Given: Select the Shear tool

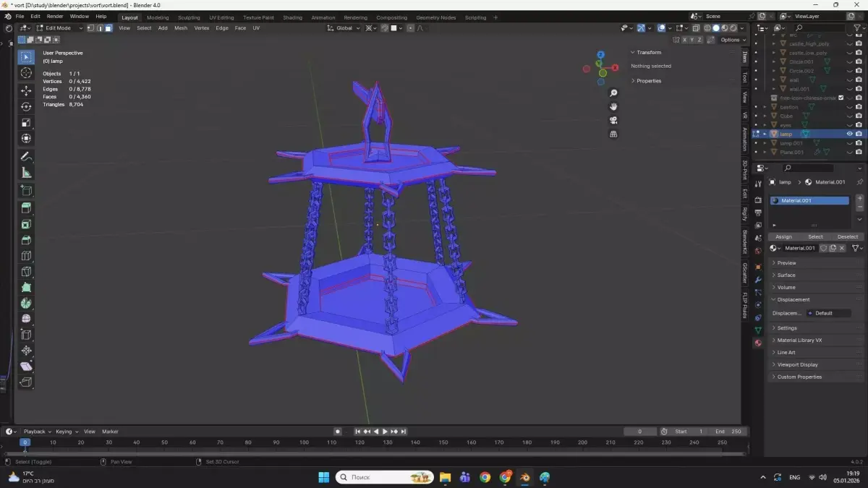Looking at the screenshot, I should (x=26, y=367).
